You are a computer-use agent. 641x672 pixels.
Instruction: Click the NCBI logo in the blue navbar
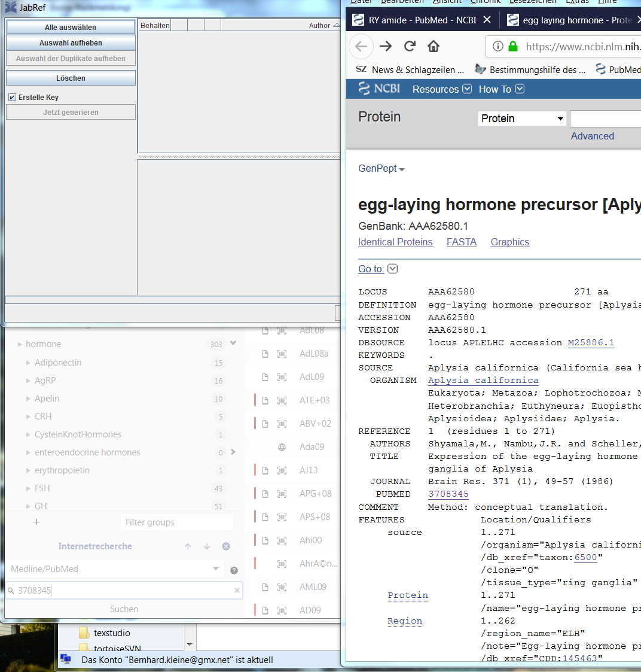coord(377,89)
